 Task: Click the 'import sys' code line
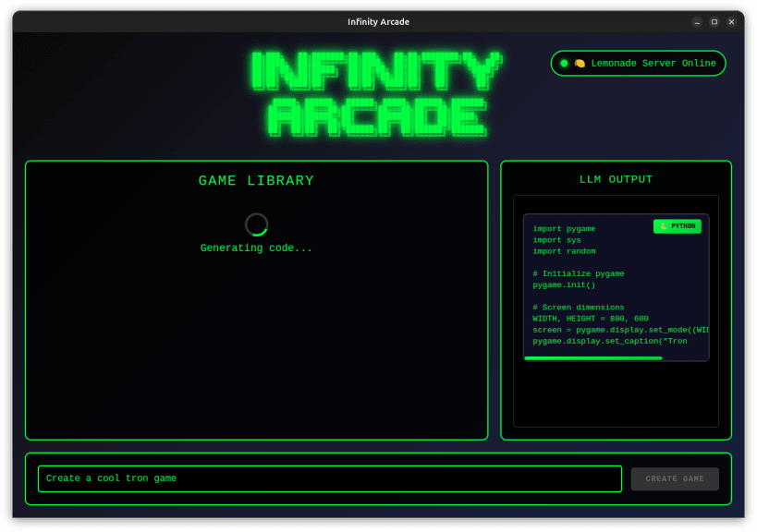pyautogui.click(x=556, y=240)
